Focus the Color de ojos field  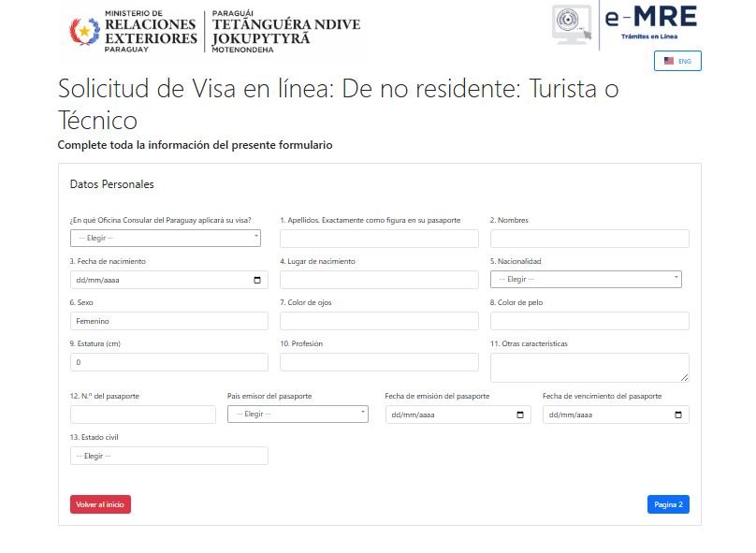tap(379, 321)
